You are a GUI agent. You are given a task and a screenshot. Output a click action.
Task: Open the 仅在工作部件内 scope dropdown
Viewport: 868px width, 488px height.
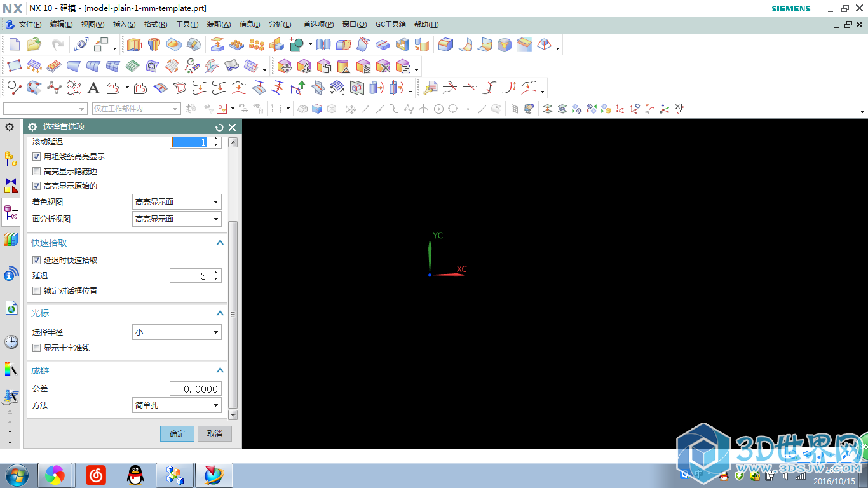coord(136,109)
